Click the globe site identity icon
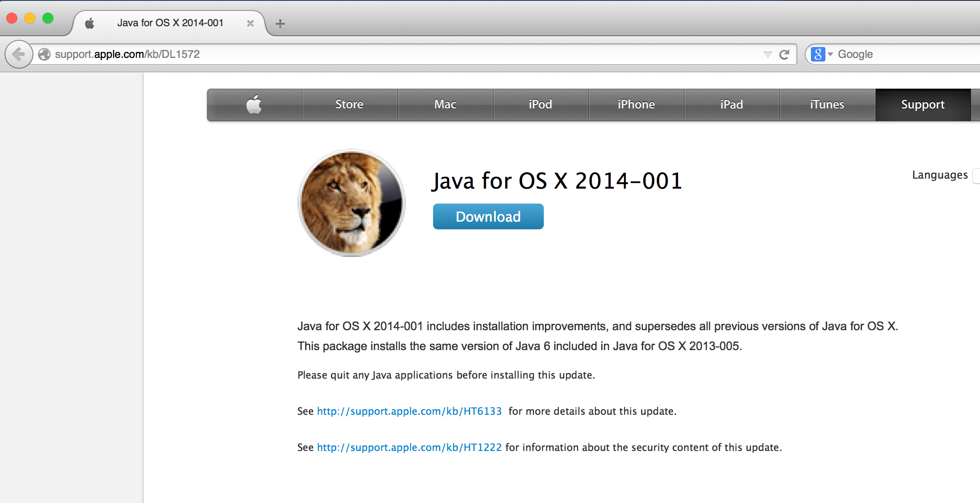 point(44,54)
